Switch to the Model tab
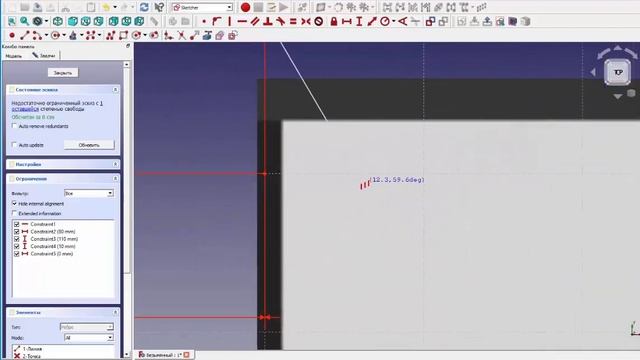 14,56
